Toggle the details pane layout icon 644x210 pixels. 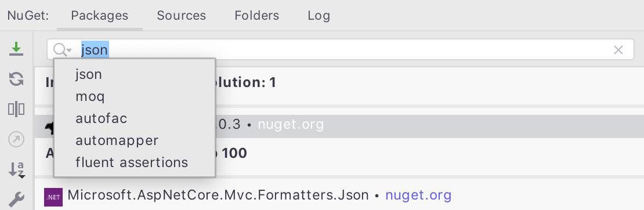[16, 109]
